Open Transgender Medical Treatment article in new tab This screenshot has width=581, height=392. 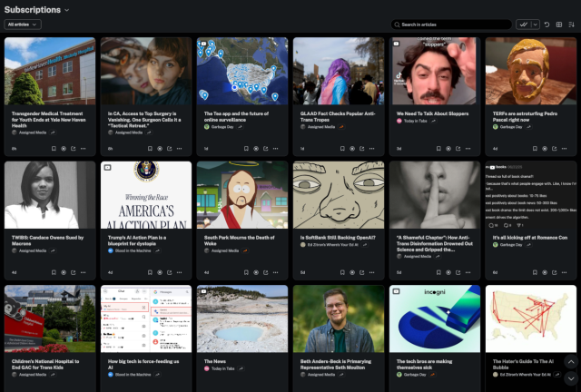pyautogui.click(x=74, y=147)
